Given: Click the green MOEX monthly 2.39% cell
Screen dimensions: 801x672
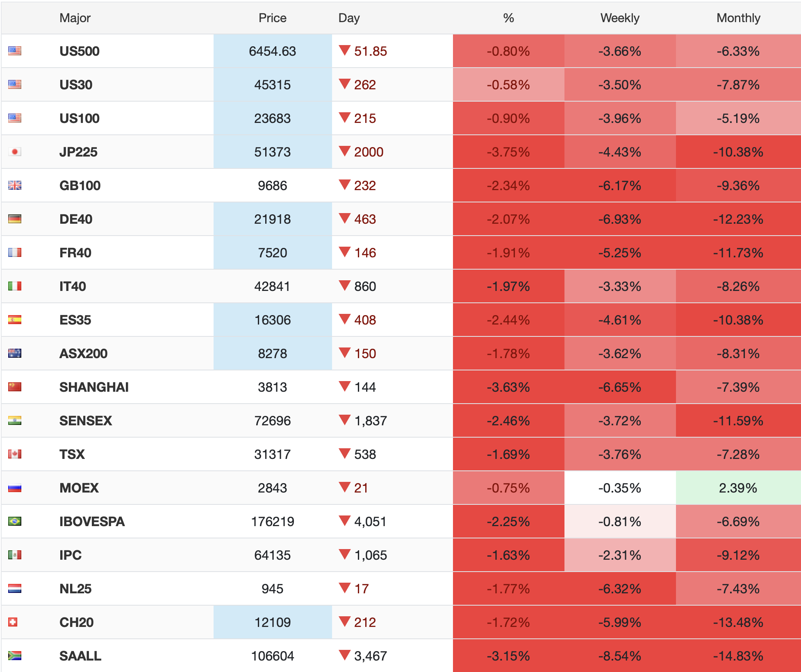Looking at the screenshot, I should pyautogui.click(x=738, y=488).
